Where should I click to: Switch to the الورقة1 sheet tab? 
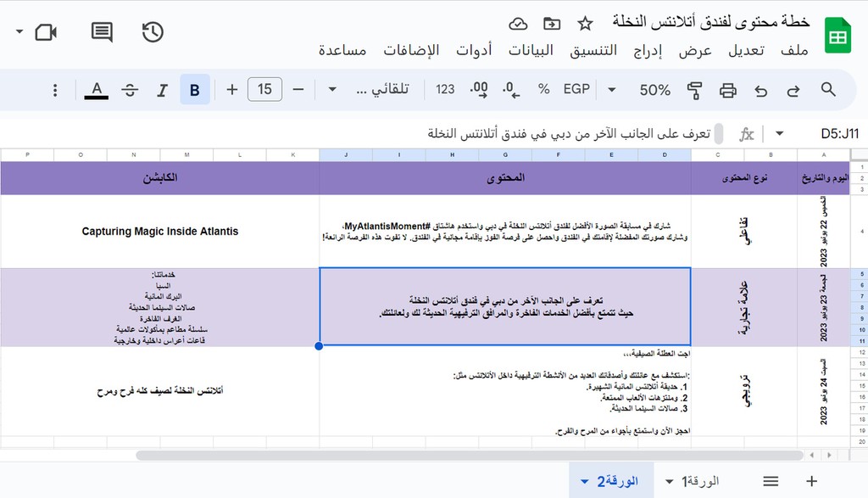[700, 481]
